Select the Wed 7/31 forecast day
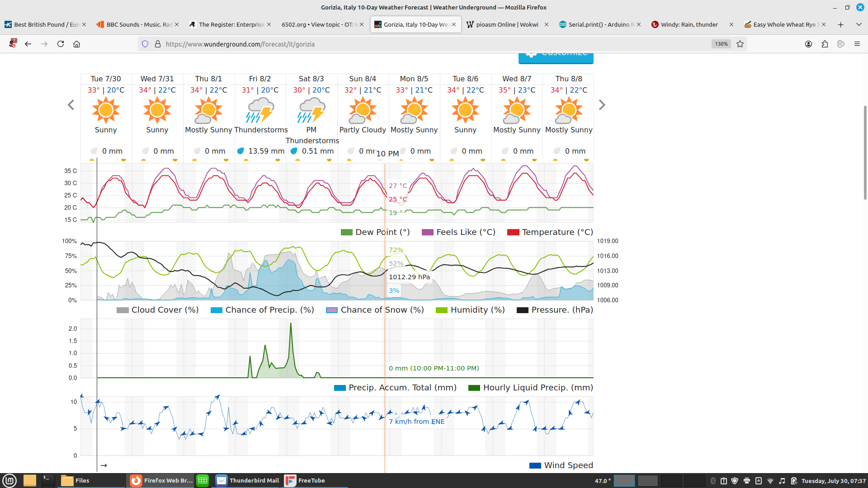Image resolution: width=868 pixels, height=488 pixels. click(x=157, y=79)
